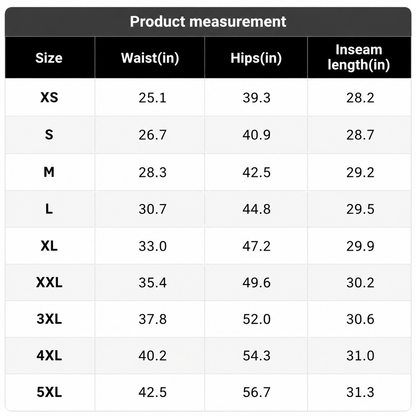The height and width of the screenshot is (416, 416).
Task: Click the 33.0 waist cell
Action: point(152,246)
